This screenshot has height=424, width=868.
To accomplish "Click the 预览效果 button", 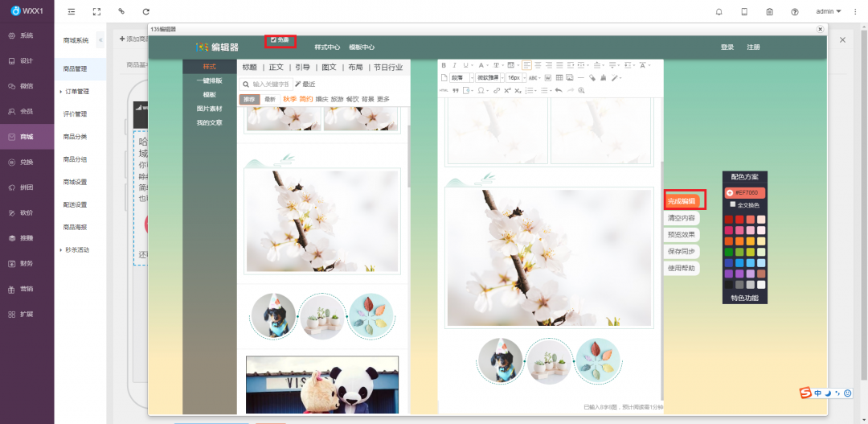I will (682, 235).
